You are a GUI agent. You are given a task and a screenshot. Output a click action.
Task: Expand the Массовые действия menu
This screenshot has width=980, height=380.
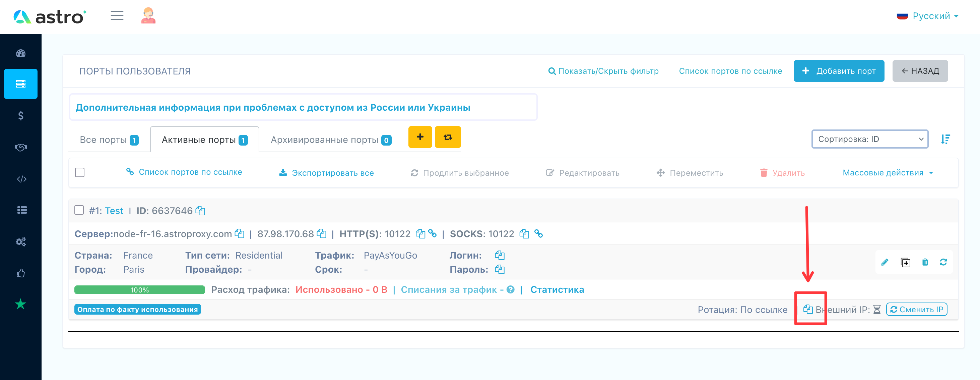tap(888, 172)
